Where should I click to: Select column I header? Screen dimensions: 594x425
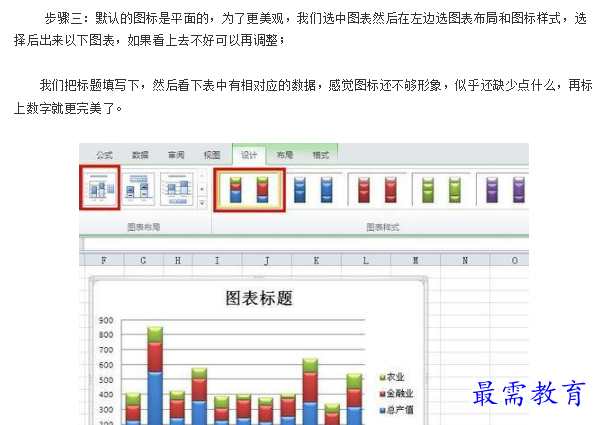point(217,261)
